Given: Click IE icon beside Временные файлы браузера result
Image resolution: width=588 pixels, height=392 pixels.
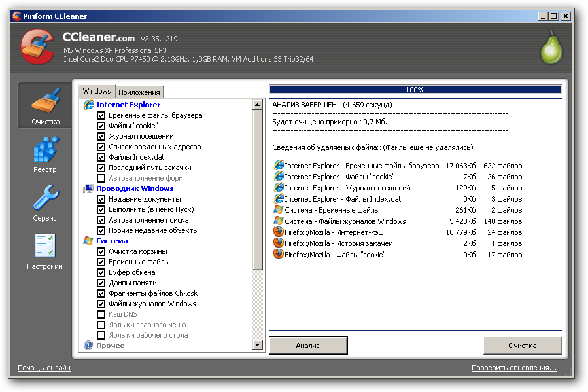Looking at the screenshot, I should point(279,166).
